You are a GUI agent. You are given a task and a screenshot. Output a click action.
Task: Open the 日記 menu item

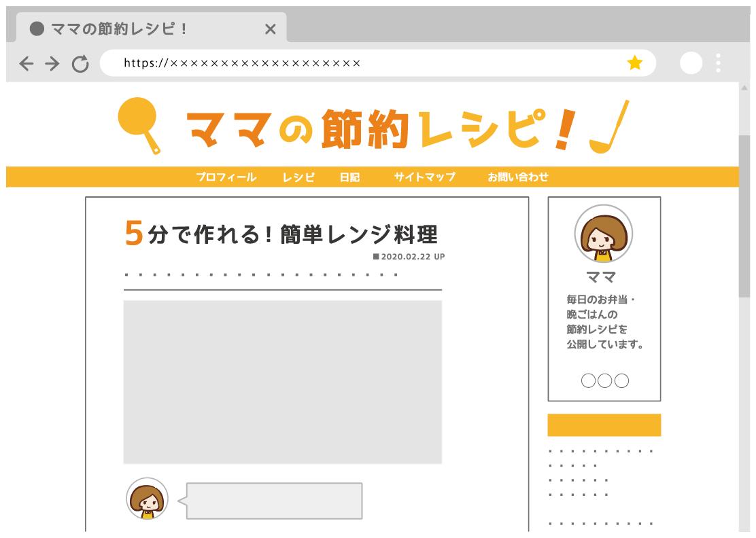pyautogui.click(x=349, y=177)
